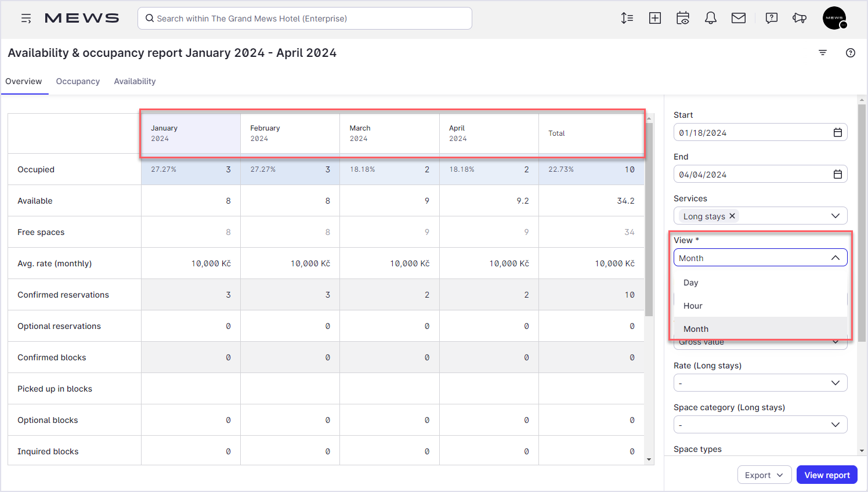This screenshot has width=868, height=492.
Task: Open Start date calendar picker
Action: (x=838, y=133)
